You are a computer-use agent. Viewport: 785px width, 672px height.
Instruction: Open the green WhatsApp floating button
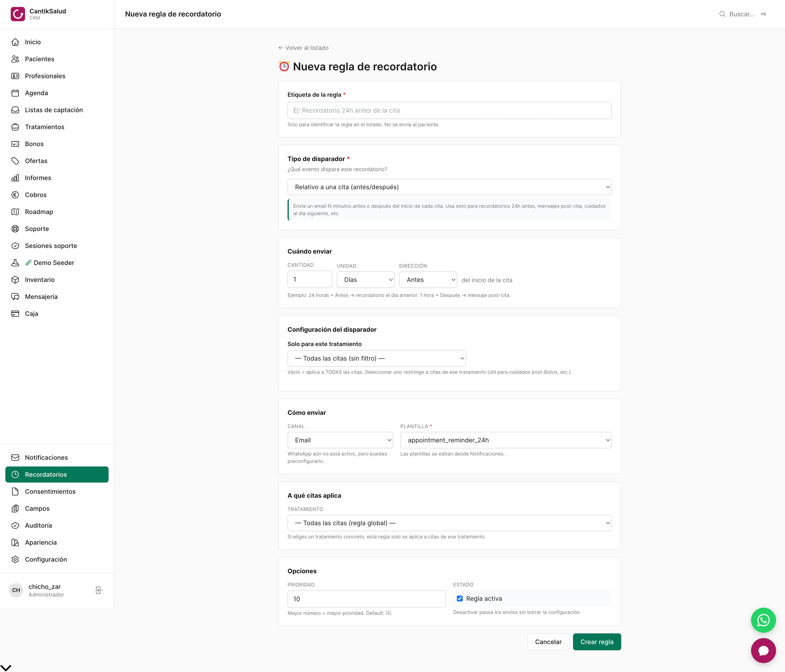(x=763, y=620)
